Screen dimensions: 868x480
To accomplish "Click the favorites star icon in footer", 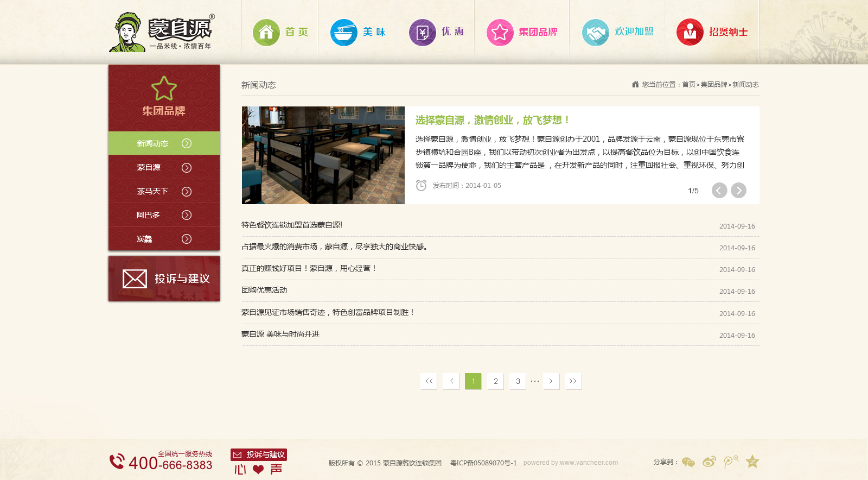I will (752, 462).
